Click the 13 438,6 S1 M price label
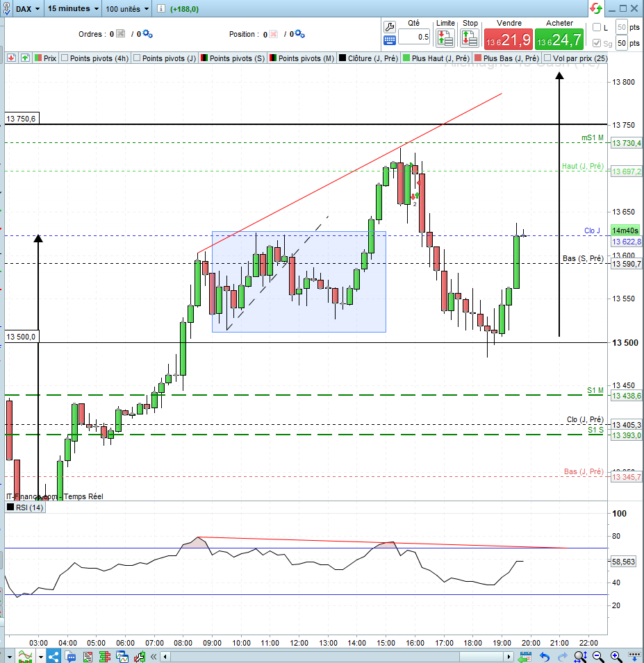Image resolution: width=644 pixels, height=663 pixels. [626, 396]
